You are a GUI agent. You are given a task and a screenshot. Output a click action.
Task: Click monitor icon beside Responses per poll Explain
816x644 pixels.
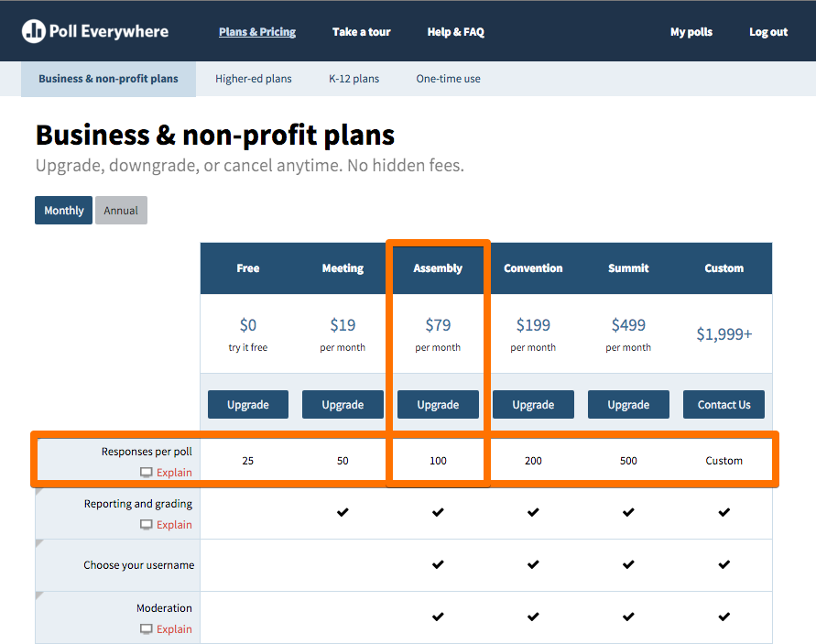[x=147, y=472]
